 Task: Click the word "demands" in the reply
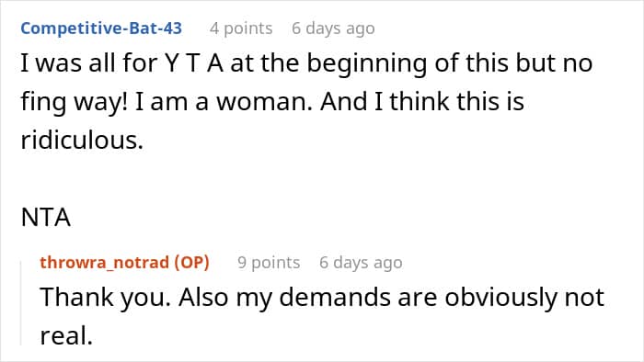[335, 297]
